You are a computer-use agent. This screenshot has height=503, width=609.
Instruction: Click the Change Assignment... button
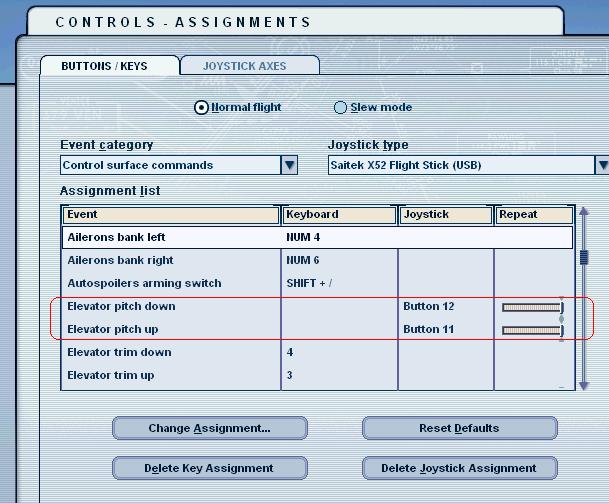pos(210,428)
